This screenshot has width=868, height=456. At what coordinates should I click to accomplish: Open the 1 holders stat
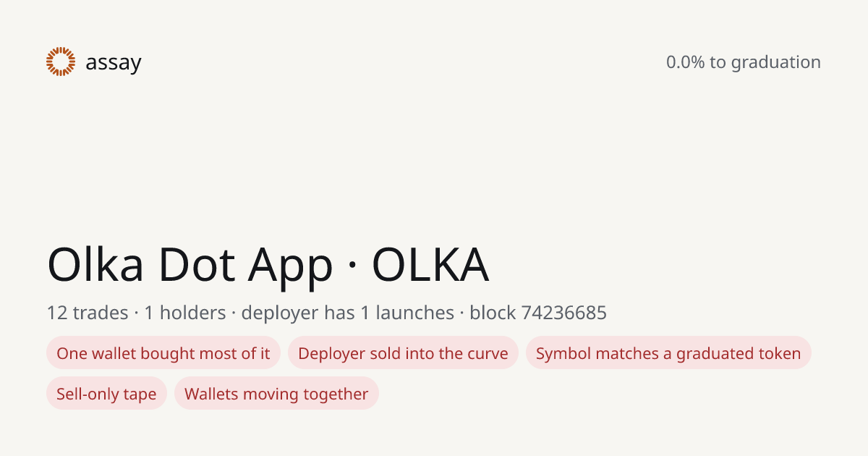[x=184, y=313]
